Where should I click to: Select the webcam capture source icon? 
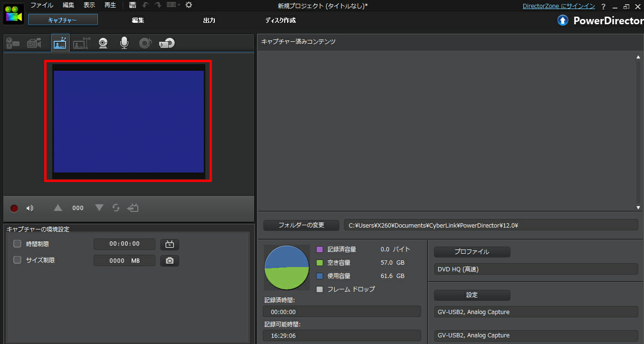tap(103, 43)
